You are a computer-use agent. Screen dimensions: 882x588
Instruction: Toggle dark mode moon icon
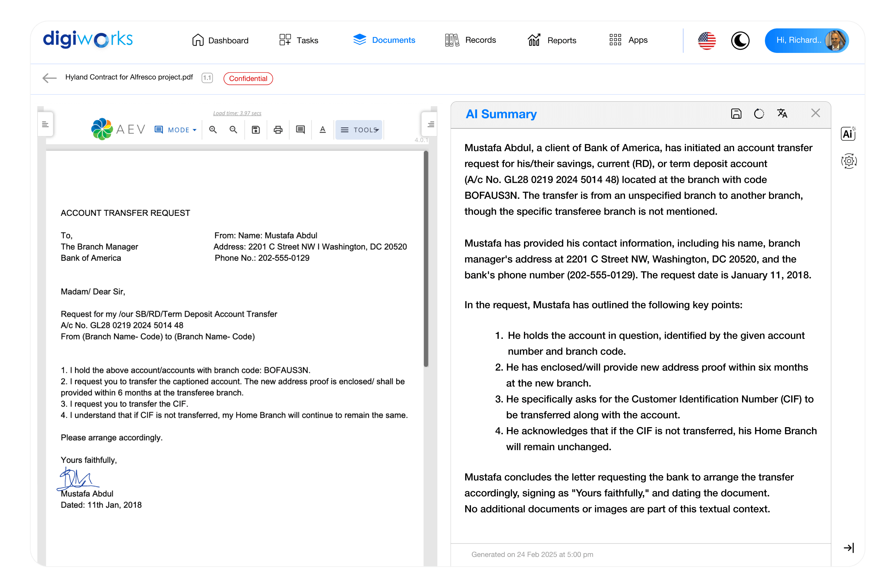[740, 40]
